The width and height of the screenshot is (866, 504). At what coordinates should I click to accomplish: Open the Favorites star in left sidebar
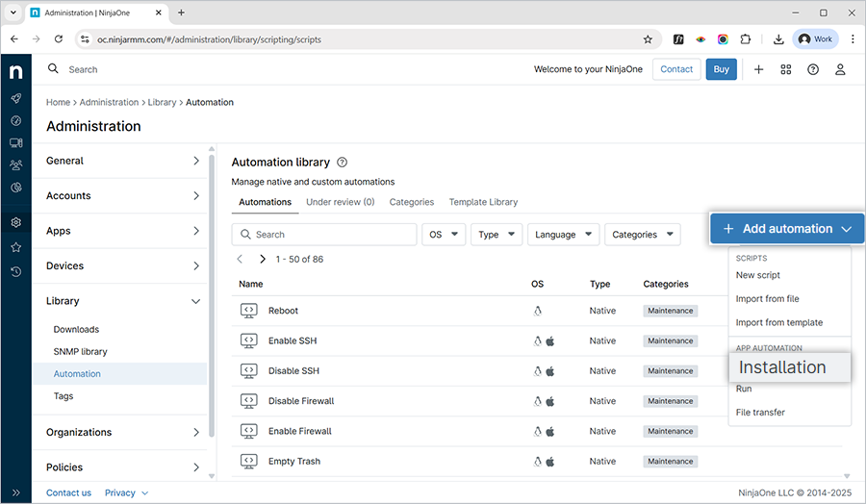point(15,247)
